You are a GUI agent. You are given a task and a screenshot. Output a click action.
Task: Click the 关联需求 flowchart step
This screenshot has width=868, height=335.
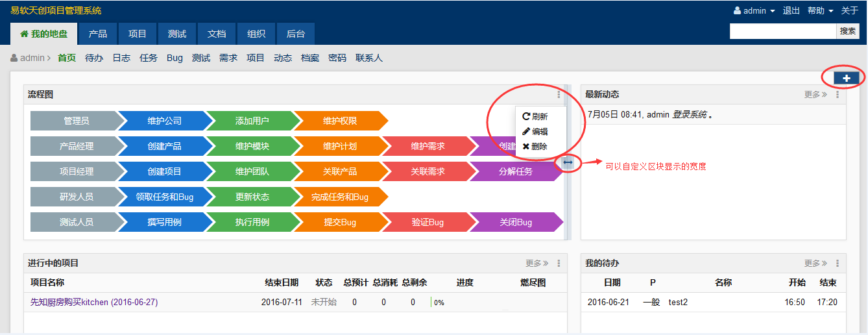[428, 171]
